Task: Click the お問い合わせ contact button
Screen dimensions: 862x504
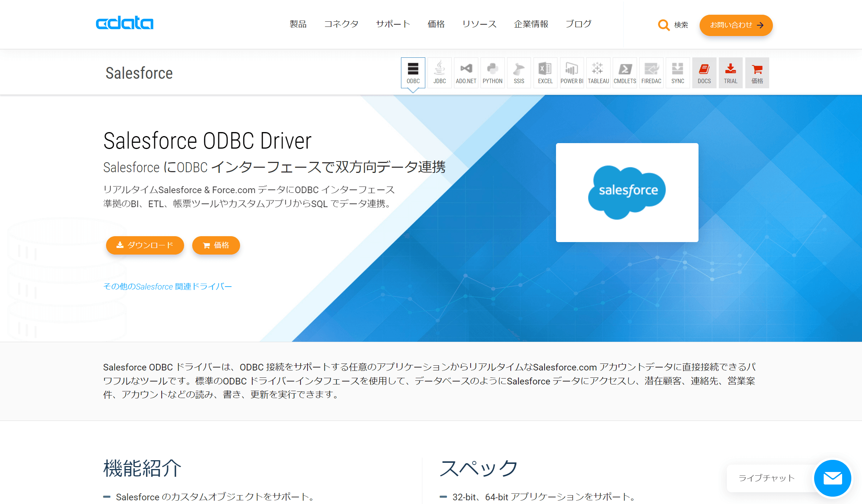Action: point(736,25)
